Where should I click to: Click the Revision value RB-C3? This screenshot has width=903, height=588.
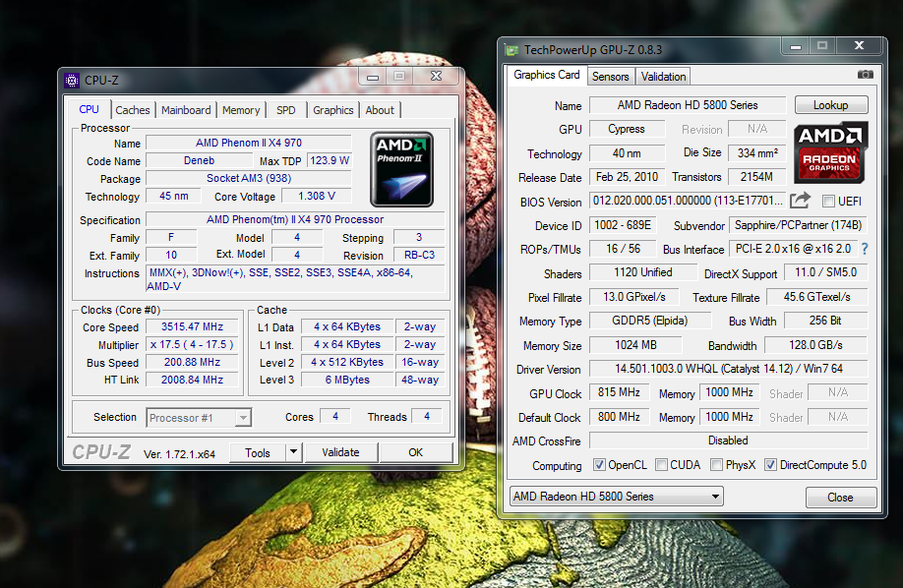coord(419,255)
